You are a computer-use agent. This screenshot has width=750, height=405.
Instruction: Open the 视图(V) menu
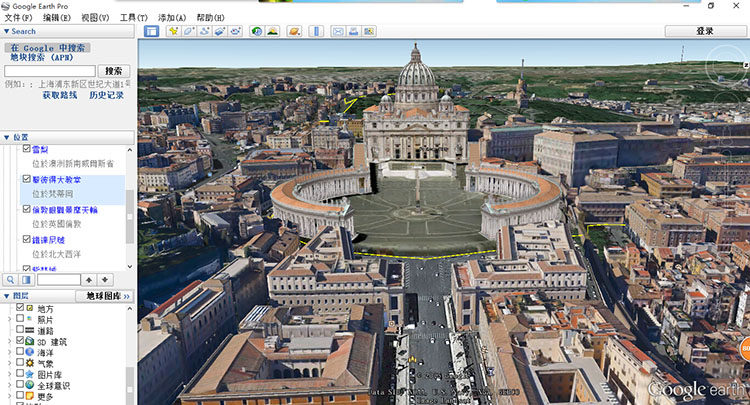95,18
